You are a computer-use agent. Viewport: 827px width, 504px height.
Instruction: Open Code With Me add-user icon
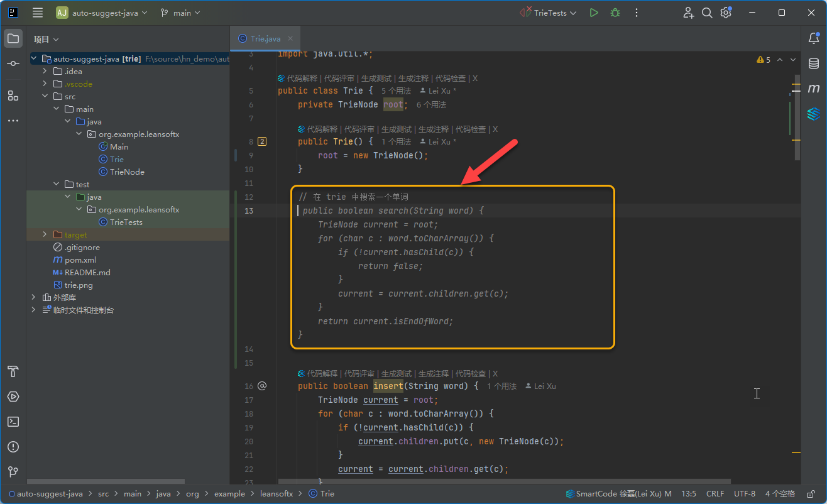(689, 13)
